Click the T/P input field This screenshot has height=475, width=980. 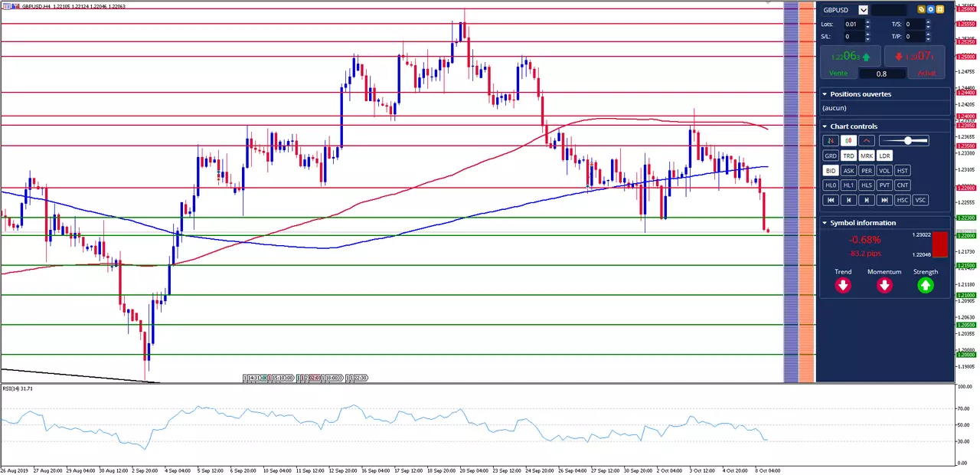(915, 36)
